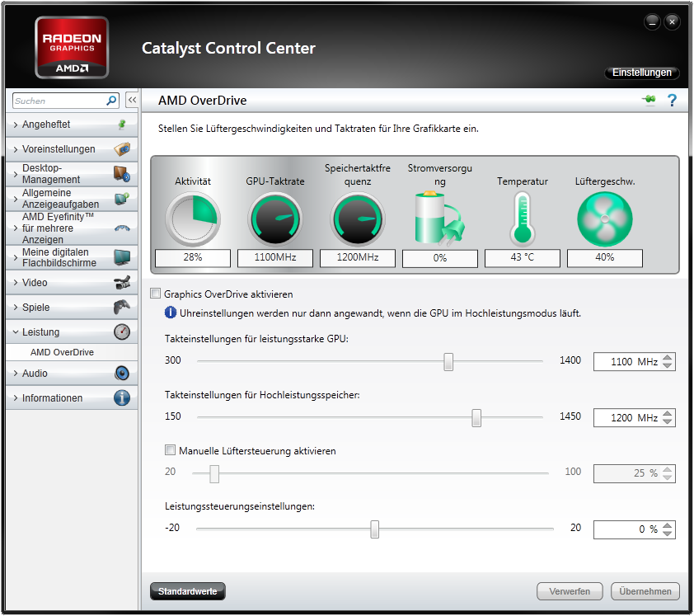Screen dimensions: 694x616
Task: Click the Informationen blue info icon
Action: 122,397
